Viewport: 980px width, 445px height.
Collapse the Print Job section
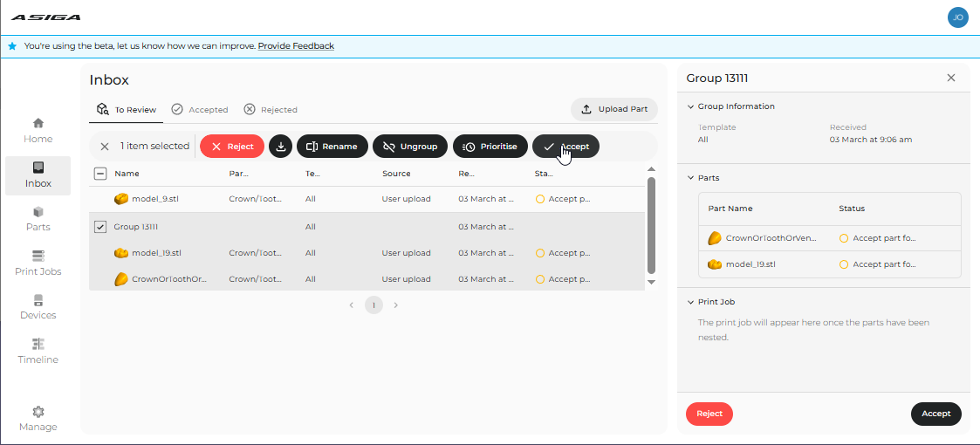pos(690,301)
